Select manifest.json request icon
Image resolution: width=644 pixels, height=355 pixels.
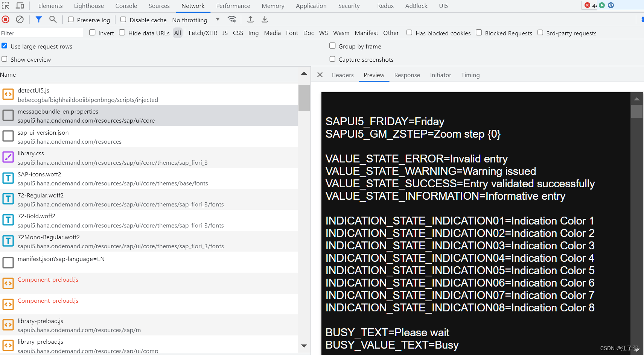8,262
